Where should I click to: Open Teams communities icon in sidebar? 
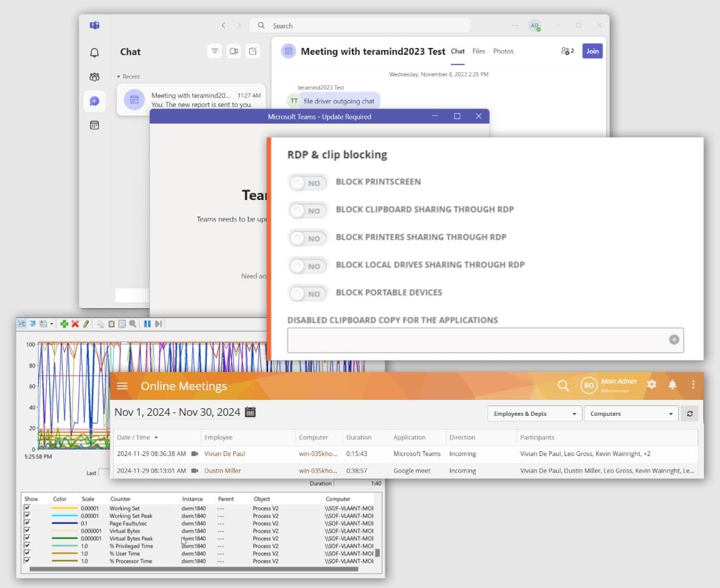tap(94, 76)
